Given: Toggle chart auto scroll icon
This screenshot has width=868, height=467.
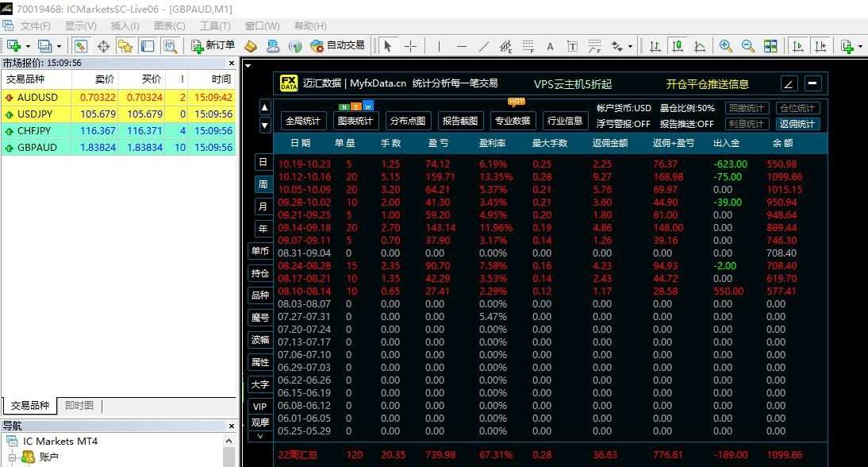Looking at the screenshot, I should click(797, 46).
